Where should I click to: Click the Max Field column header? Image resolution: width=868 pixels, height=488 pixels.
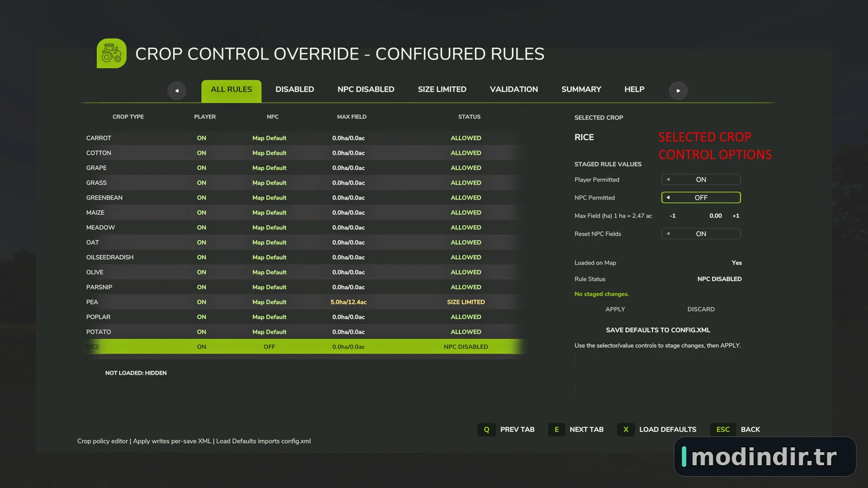click(x=352, y=117)
